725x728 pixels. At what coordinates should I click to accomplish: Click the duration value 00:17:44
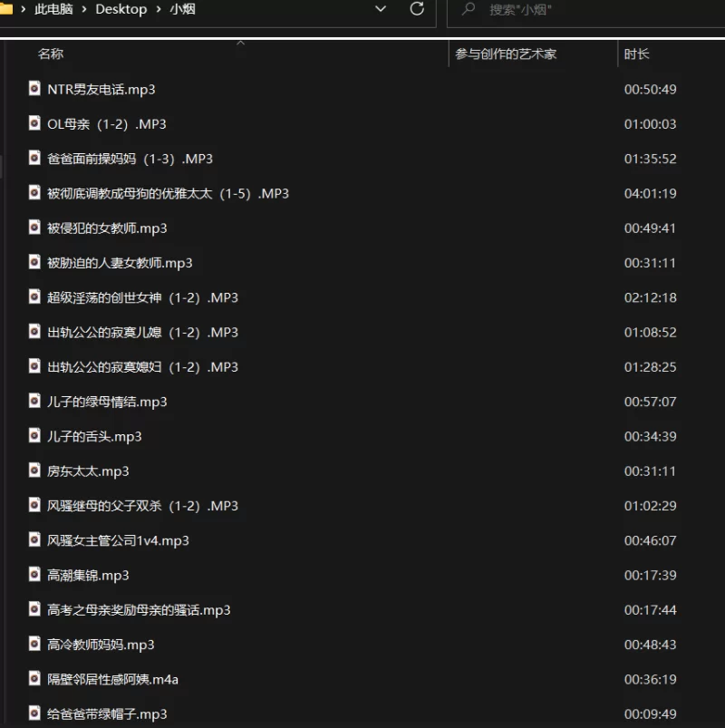[x=650, y=609]
